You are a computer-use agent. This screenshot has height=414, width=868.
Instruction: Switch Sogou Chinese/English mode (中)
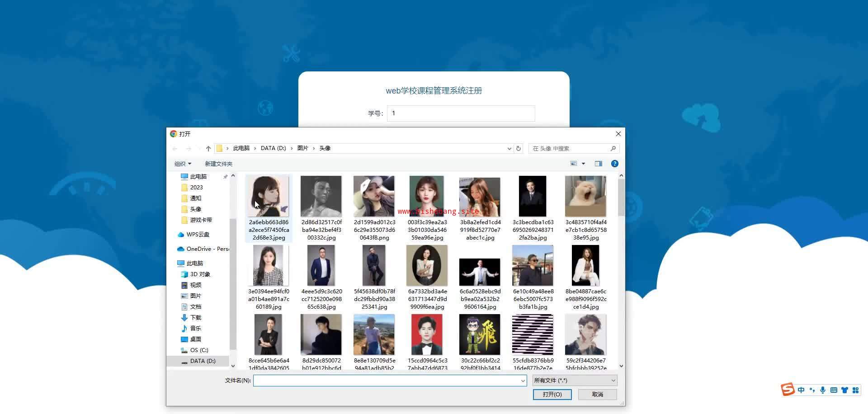point(801,390)
